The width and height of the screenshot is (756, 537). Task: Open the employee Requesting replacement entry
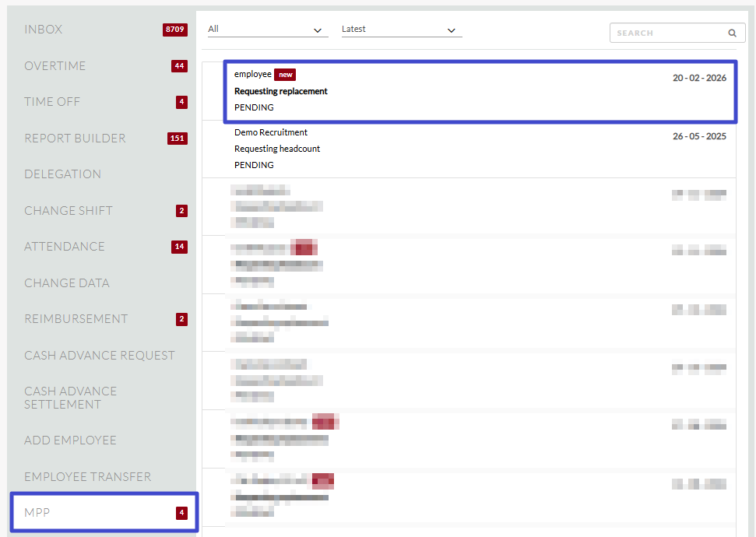[480, 91]
